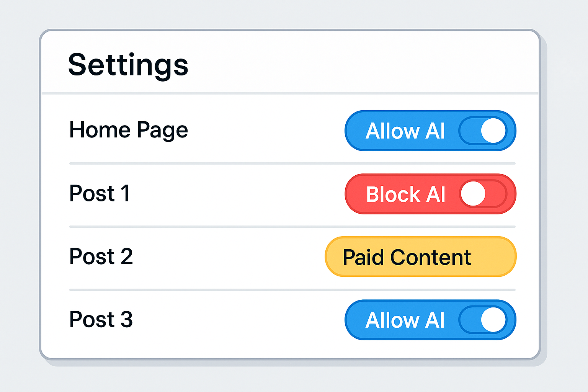Image resolution: width=588 pixels, height=392 pixels.
Task: Toggle the Post 3 Allow AI switch
Action: (483, 320)
